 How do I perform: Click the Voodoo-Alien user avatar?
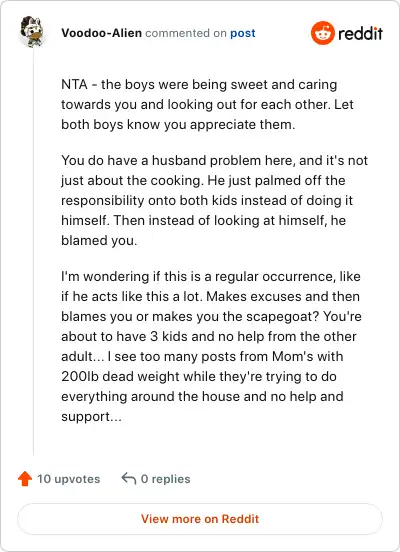pos(33,31)
